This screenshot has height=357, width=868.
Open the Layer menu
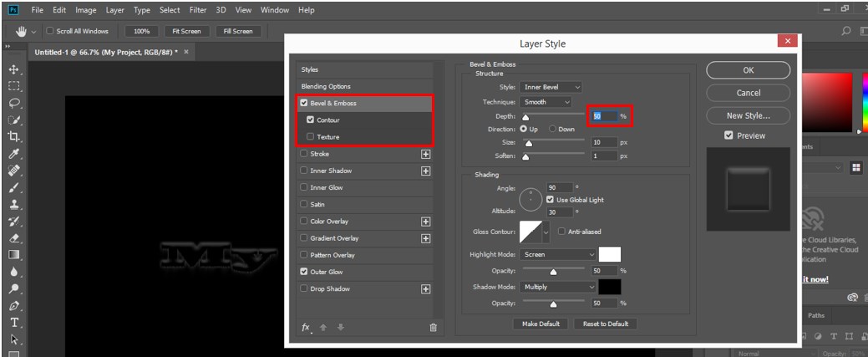click(x=115, y=10)
